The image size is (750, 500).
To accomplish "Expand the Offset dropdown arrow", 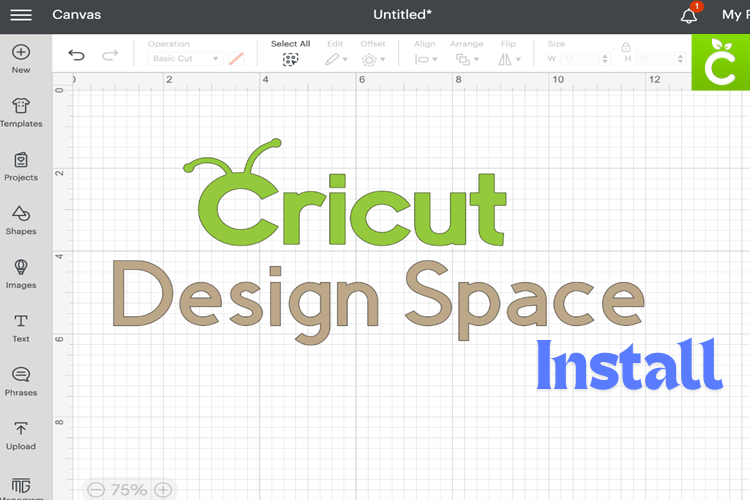I will click(x=383, y=60).
